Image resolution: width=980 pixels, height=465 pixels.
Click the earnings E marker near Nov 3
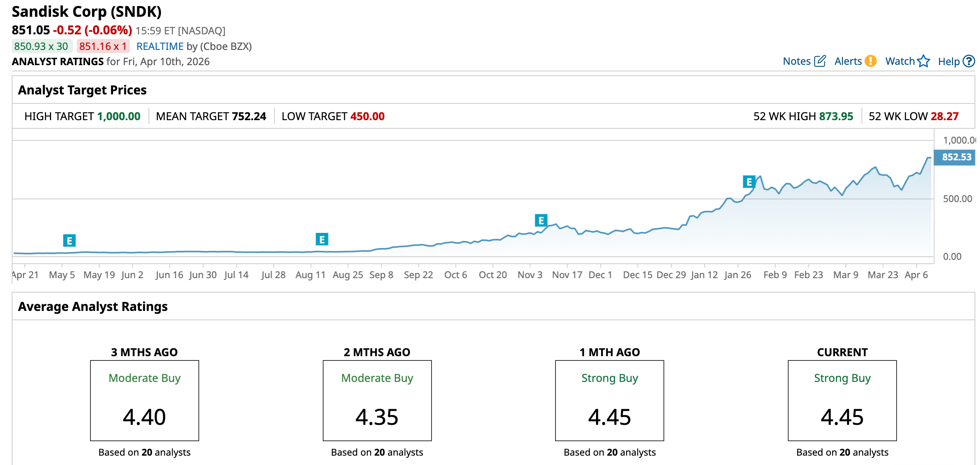tap(541, 220)
